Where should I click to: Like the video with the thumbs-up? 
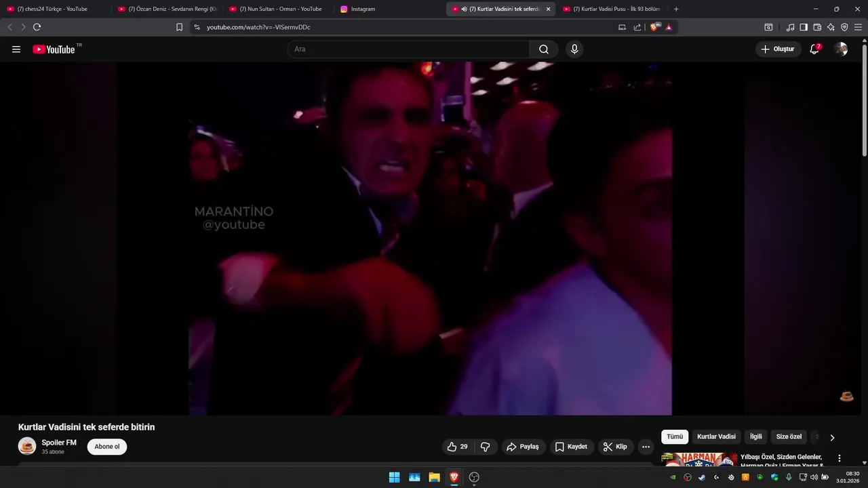pos(457,447)
